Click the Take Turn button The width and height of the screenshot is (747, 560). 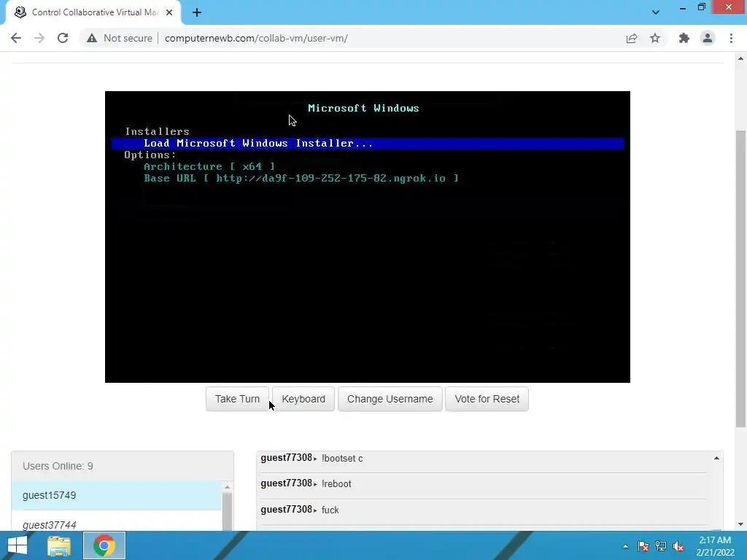point(237,399)
